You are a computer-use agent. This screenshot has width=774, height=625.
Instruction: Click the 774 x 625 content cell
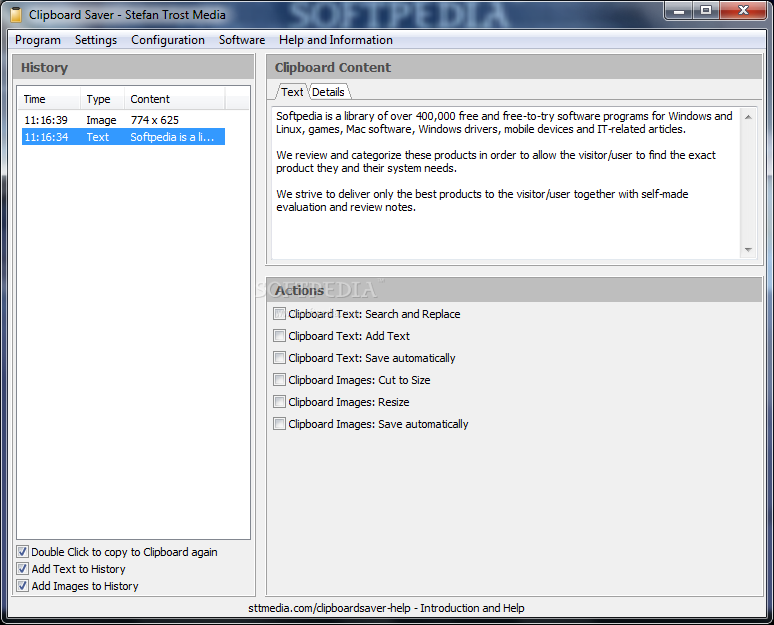tap(155, 120)
